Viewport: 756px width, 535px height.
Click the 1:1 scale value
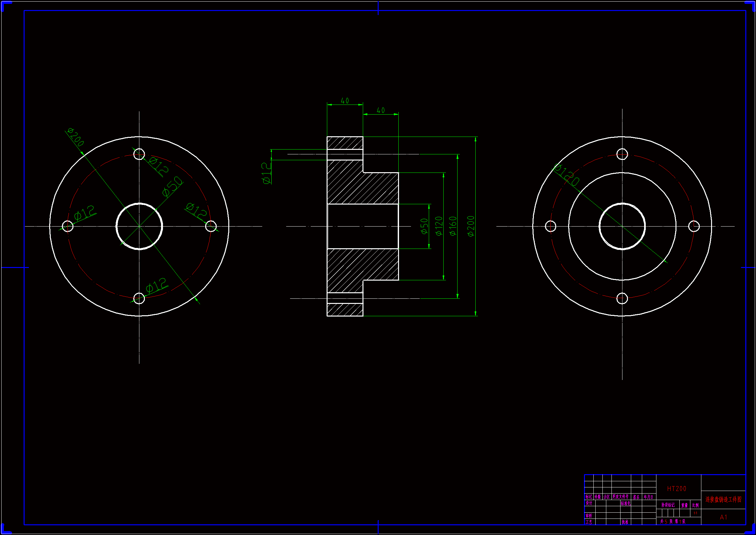click(696, 513)
